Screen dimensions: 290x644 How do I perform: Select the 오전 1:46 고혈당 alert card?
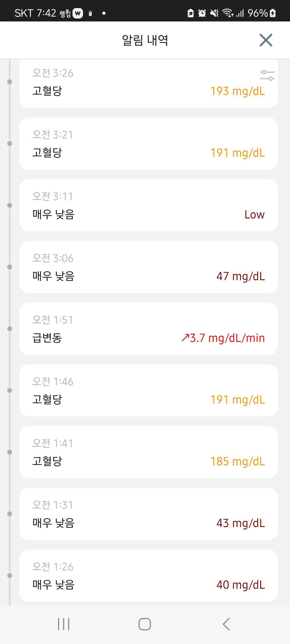pyautogui.click(x=148, y=390)
